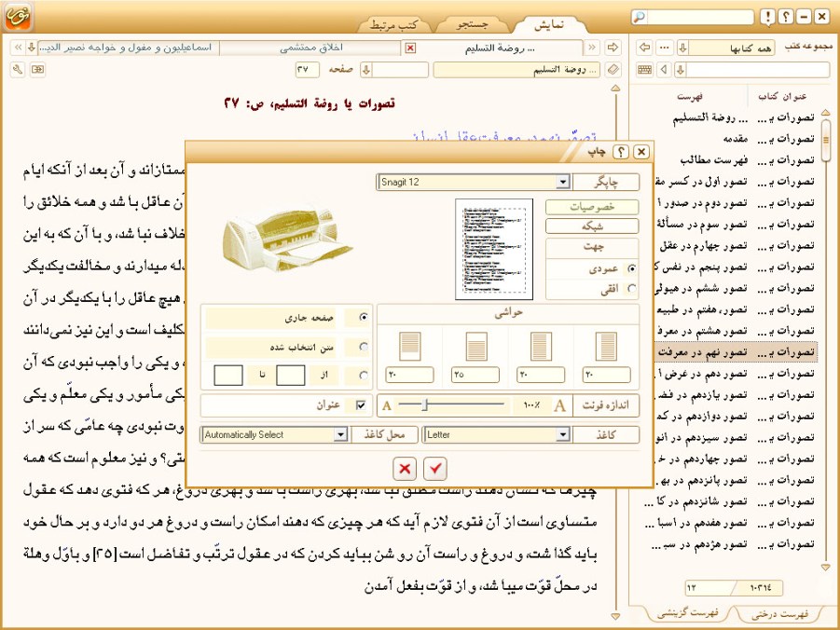
Task: Select the افقی orientation radio
Action: pos(632,289)
